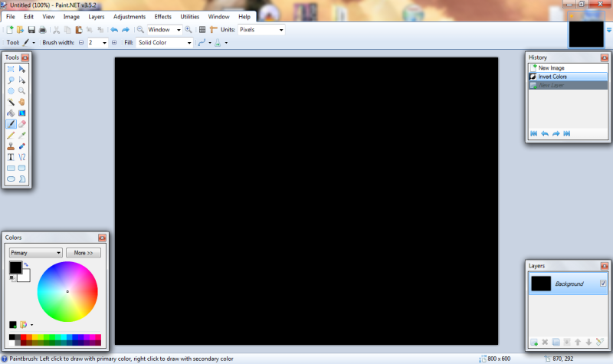Select the Move Selected Pixels tool
Image resolution: width=613 pixels, height=364 pixels.
pyautogui.click(x=22, y=69)
